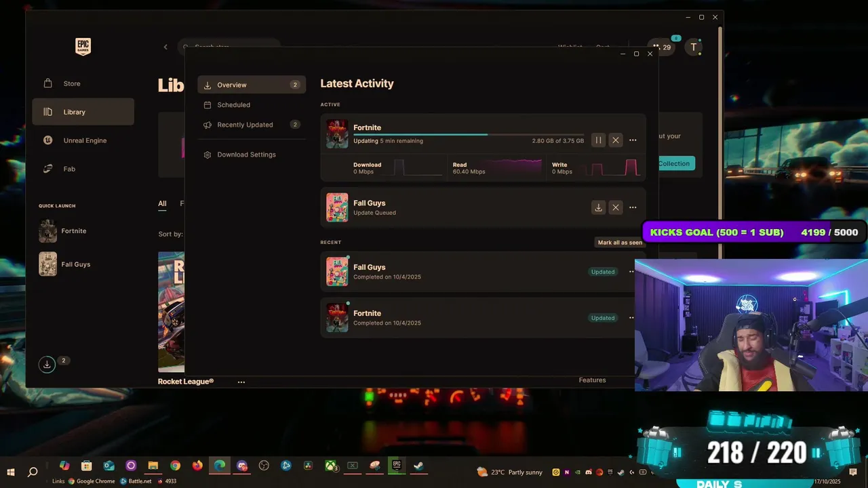Select the All tab in Library

click(x=162, y=203)
